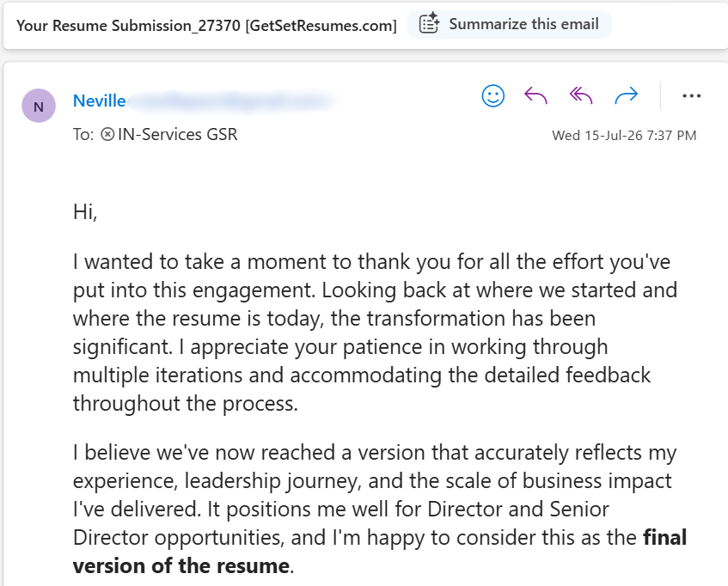The height and width of the screenshot is (586, 728).
Task: Click the sparkle notes icon beside Summarize
Action: pos(429,24)
